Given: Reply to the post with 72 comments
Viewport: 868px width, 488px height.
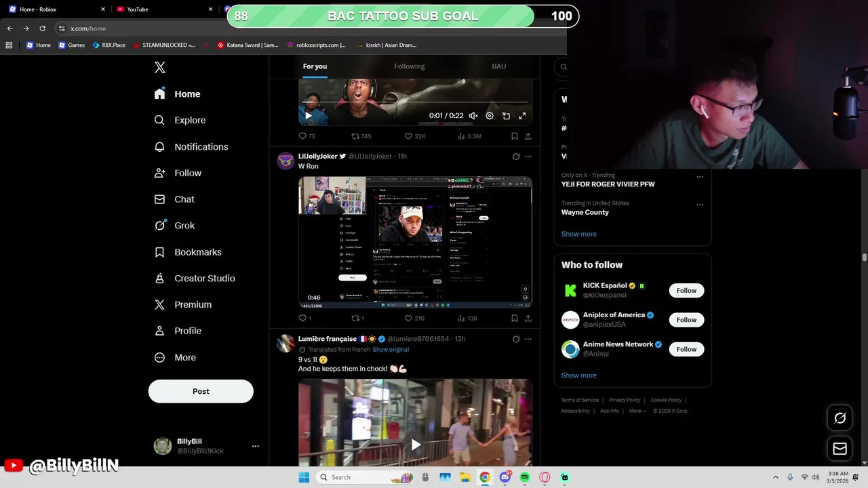Looking at the screenshot, I should [x=307, y=136].
